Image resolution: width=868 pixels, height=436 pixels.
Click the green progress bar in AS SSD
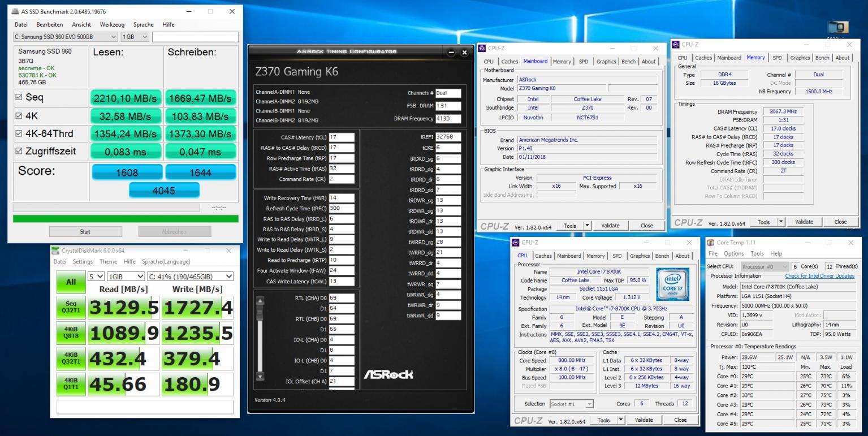126,218
